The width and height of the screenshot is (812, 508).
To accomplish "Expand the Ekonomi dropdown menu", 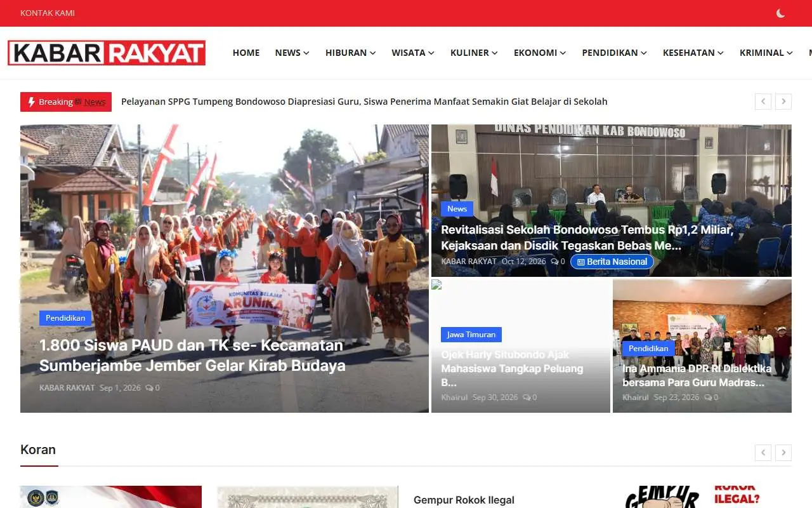I will pyautogui.click(x=540, y=53).
